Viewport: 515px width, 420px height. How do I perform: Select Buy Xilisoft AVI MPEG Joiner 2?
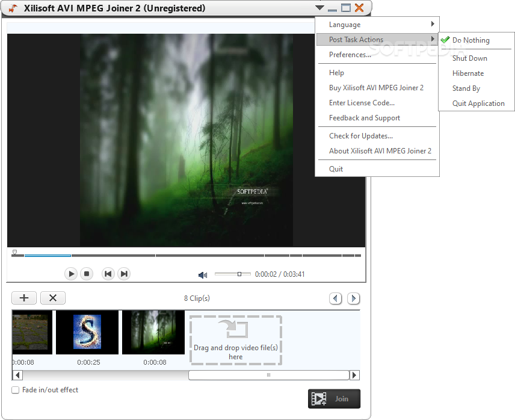pyautogui.click(x=377, y=88)
